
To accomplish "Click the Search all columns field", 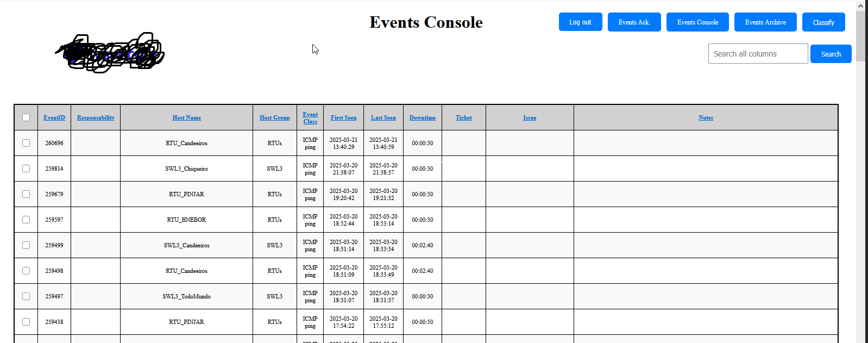I will (x=758, y=54).
